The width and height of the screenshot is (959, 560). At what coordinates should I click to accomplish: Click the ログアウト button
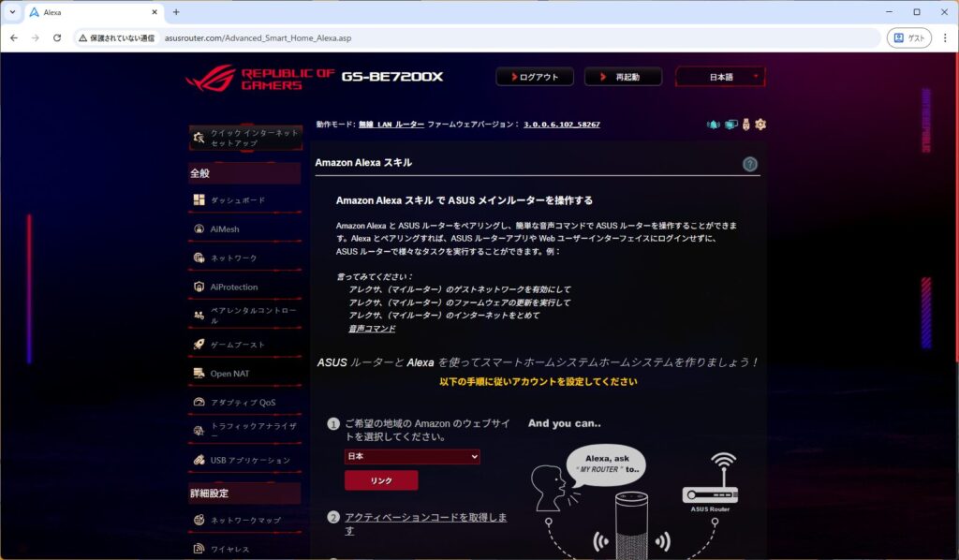pos(534,77)
